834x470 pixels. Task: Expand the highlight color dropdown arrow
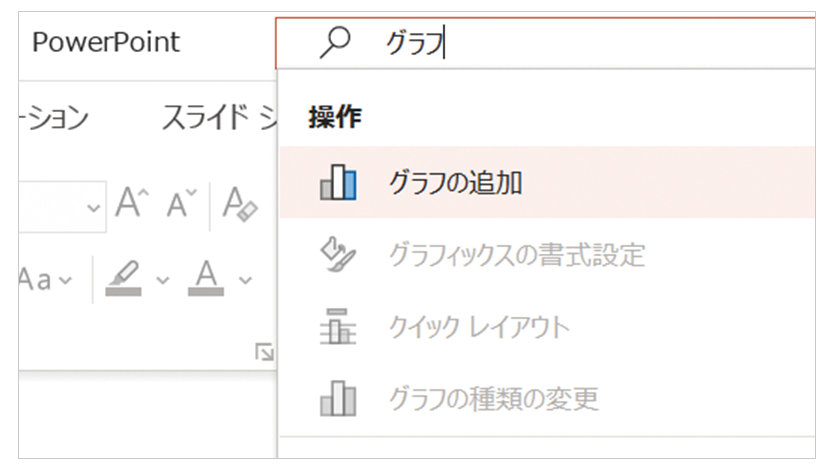[x=163, y=280]
